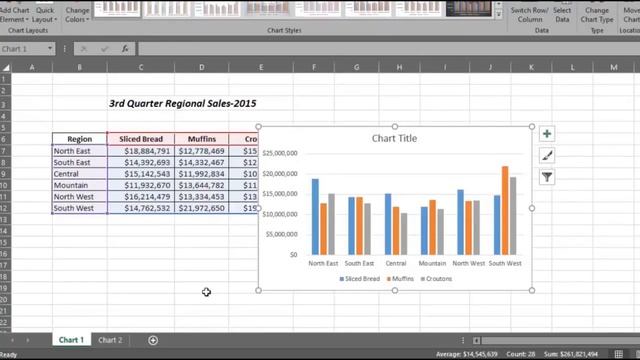Select cell with $11,932,670
The image size is (640, 360).
pyautogui.click(x=141, y=185)
